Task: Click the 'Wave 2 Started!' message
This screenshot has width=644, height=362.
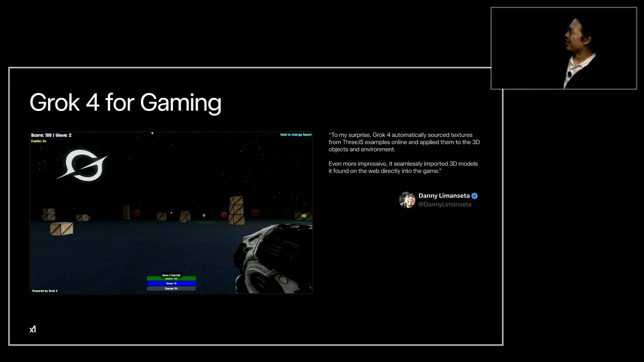Action: 171,275
